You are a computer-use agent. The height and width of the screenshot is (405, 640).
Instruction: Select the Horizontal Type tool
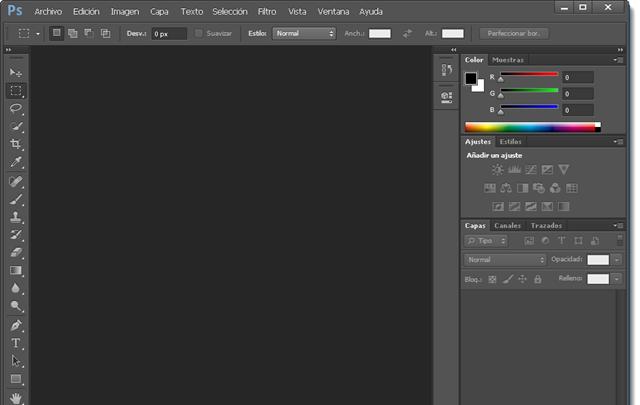[16, 343]
